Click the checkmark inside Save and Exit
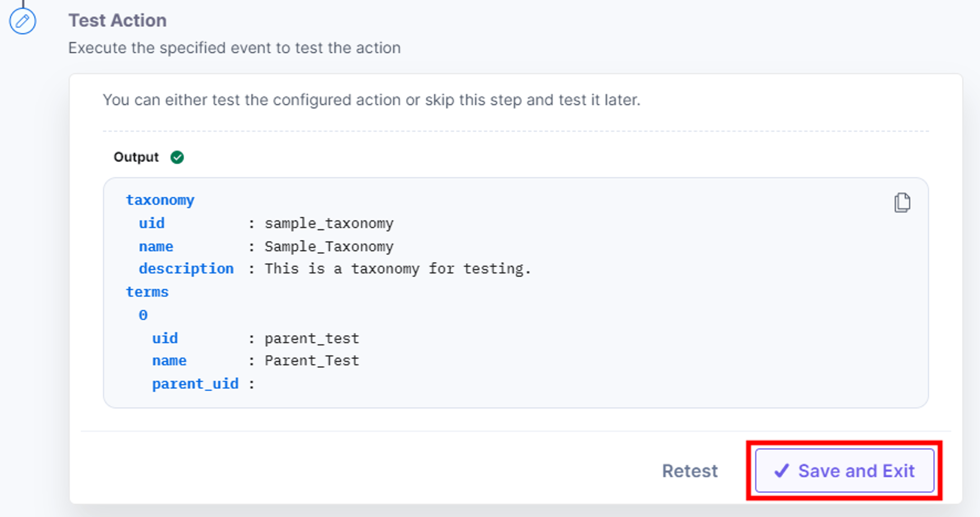This screenshot has height=517, width=980. click(x=782, y=471)
